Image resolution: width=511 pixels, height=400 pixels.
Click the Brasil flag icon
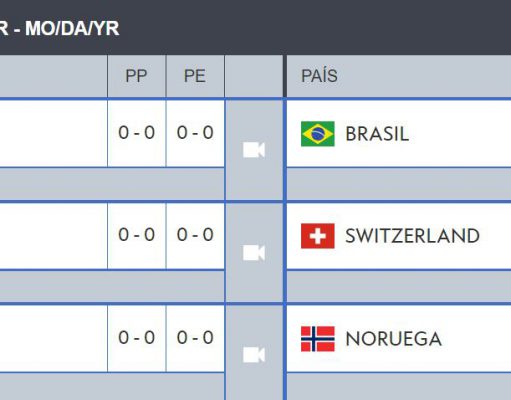click(x=318, y=134)
